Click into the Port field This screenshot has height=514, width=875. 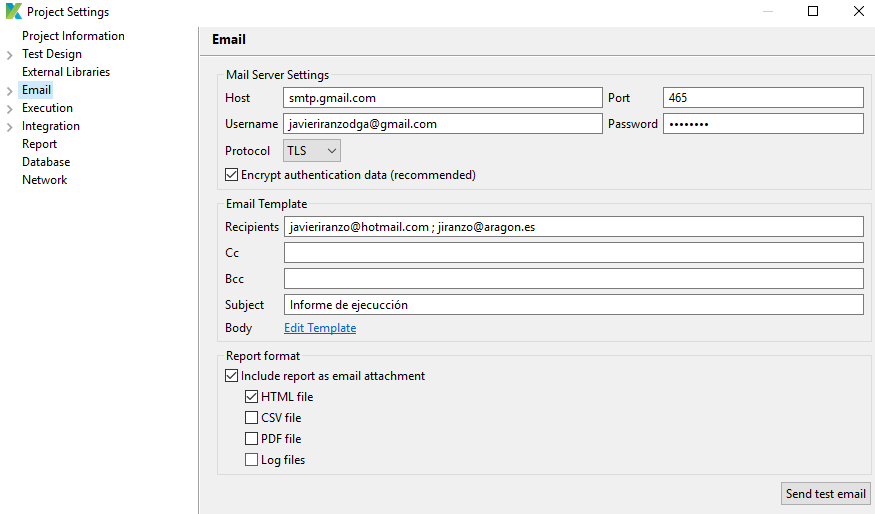(x=762, y=98)
